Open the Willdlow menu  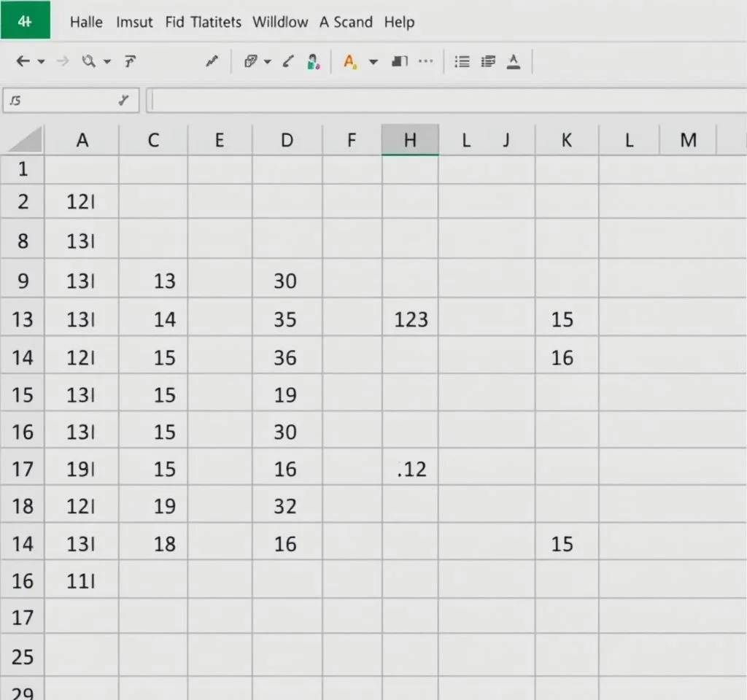[x=281, y=22]
